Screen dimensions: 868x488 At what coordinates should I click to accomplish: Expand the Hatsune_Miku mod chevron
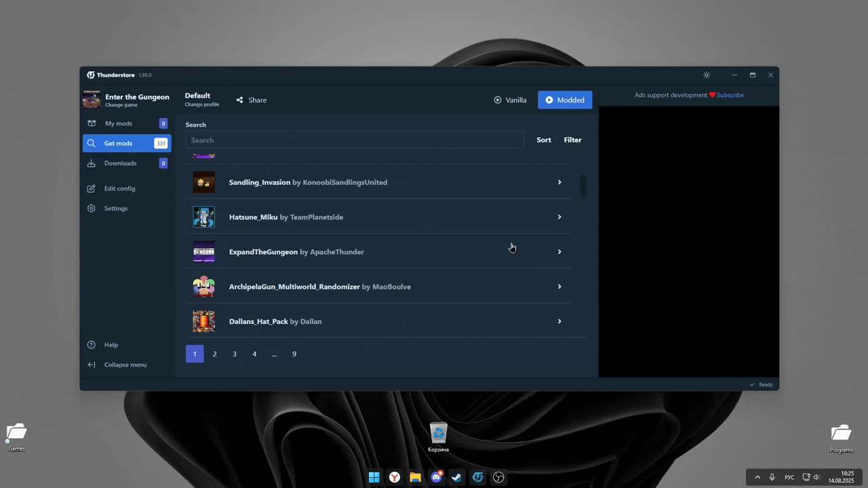click(x=559, y=217)
